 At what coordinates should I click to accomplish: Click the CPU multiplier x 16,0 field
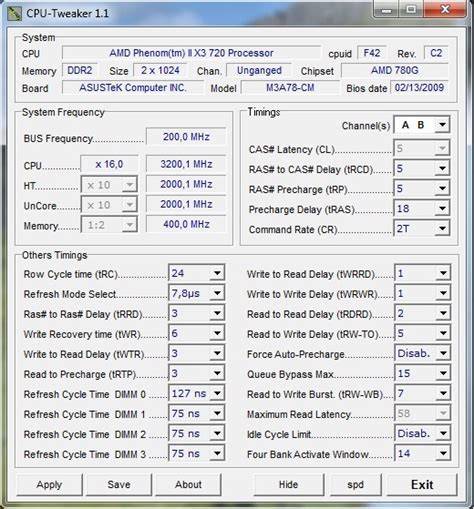click(x=109, y=164)
